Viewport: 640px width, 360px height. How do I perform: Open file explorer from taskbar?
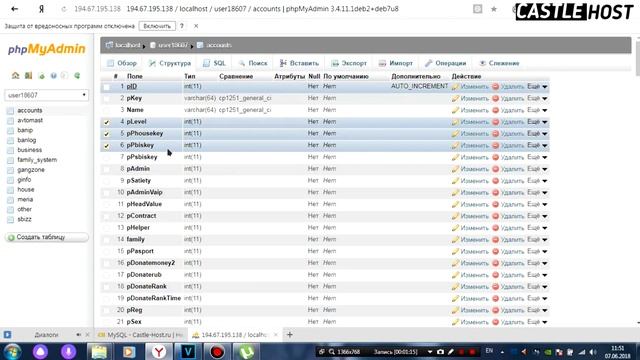[99, 351]
